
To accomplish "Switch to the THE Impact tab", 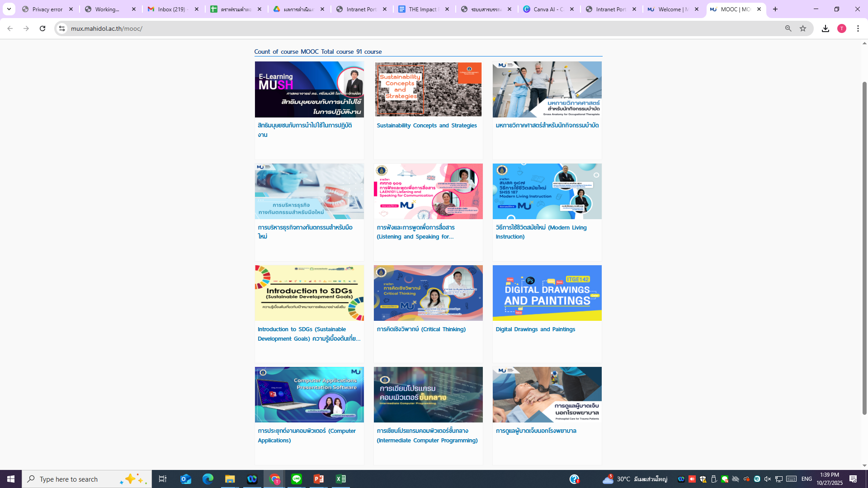I will tap(423, 9).
